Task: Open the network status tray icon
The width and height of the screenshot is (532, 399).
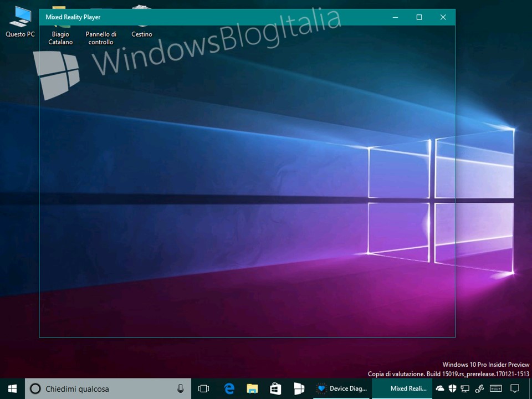Action: coord(465,388)
